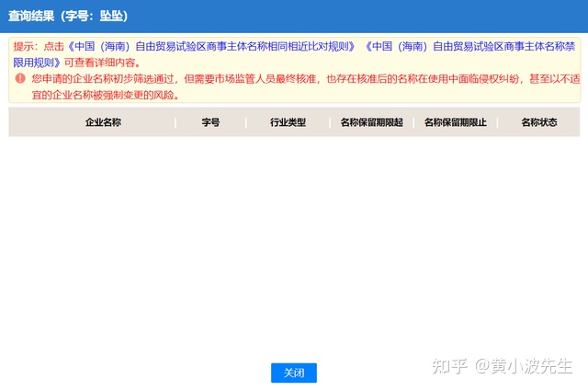Click the 行业类型 column header
This screenshot has height=390, width=588.
pos(288,122)
